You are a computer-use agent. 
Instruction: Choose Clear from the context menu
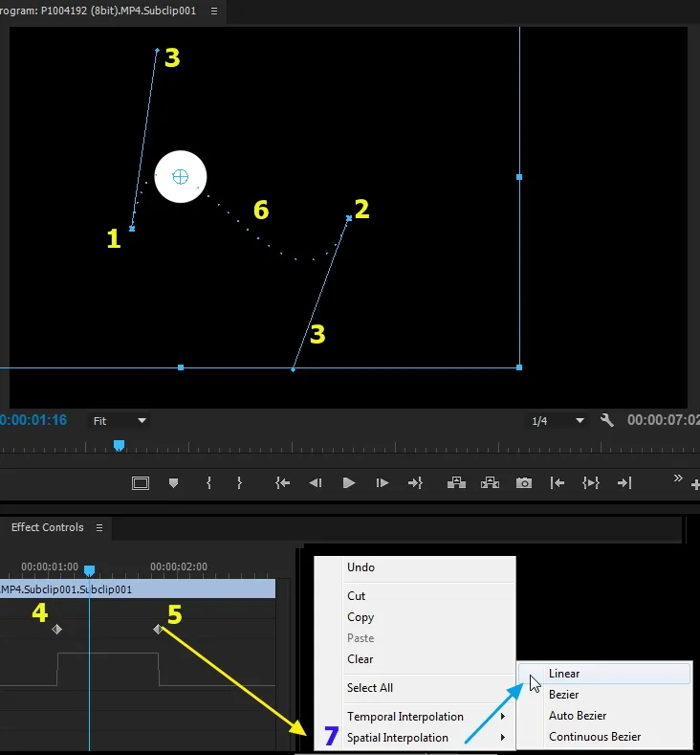tap(415, 659)
